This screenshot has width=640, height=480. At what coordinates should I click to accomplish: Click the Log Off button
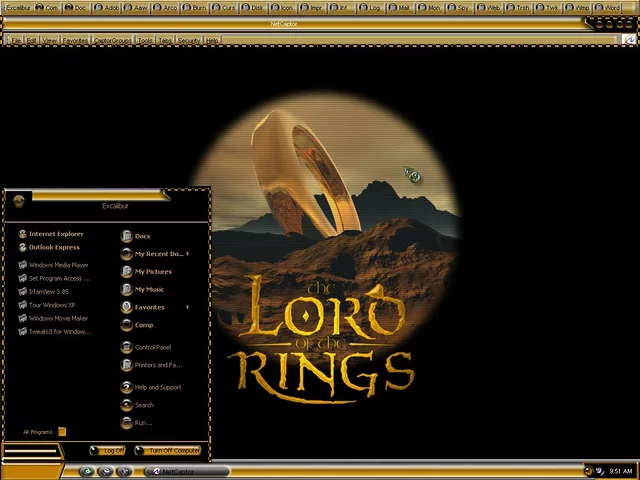pyautogui.click(x=107, y=451)
